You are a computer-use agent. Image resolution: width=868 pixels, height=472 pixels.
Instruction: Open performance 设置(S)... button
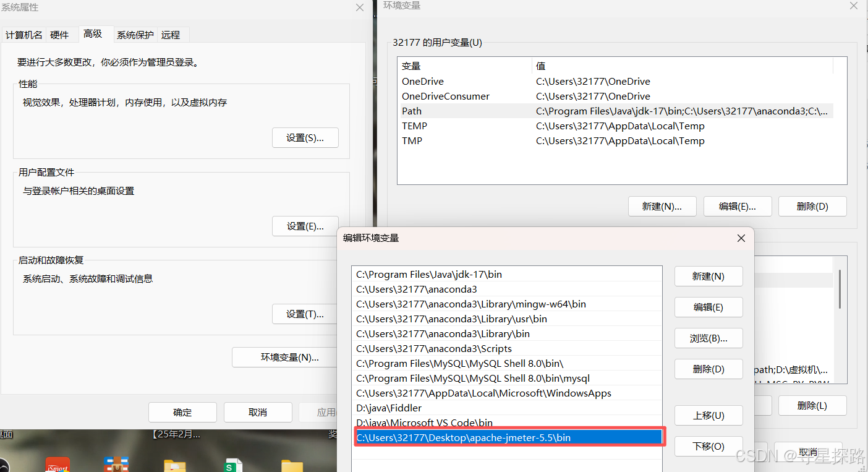click(x=305, y=138)
